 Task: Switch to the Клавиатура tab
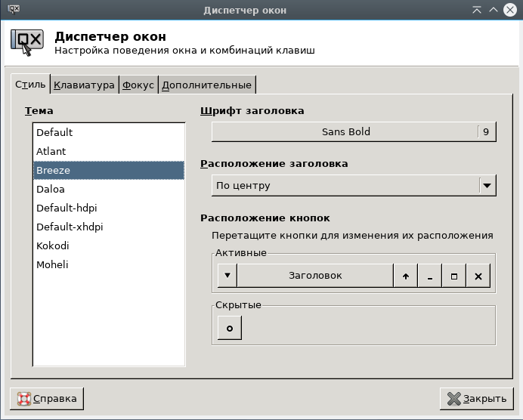(84, 85)
